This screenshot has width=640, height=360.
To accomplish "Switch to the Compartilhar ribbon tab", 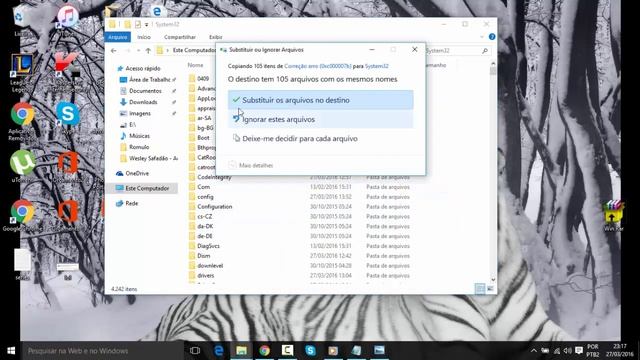I will coord(180,37).
